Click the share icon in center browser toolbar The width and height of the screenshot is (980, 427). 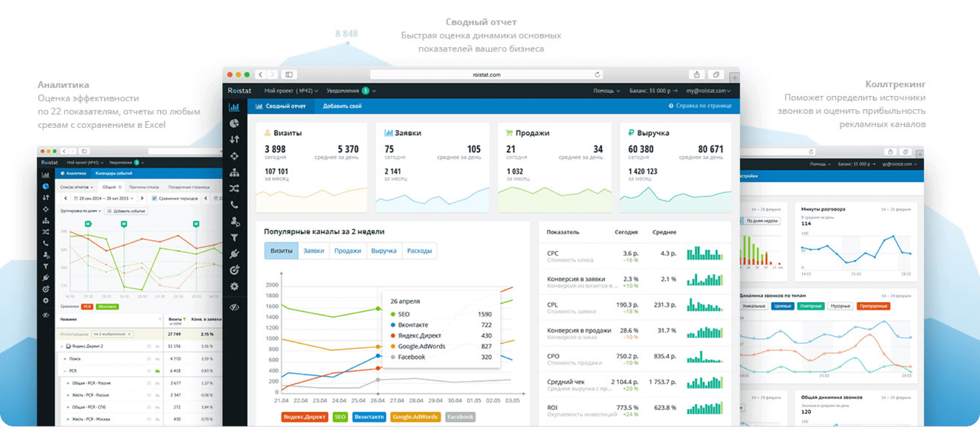pyautogui.click(x=697, y=75)
